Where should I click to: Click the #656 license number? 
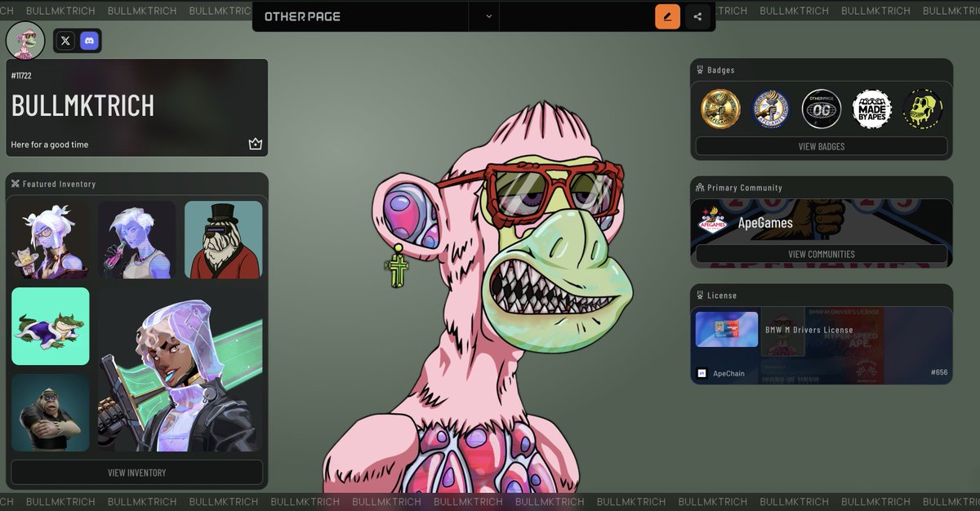coord(939,372)
